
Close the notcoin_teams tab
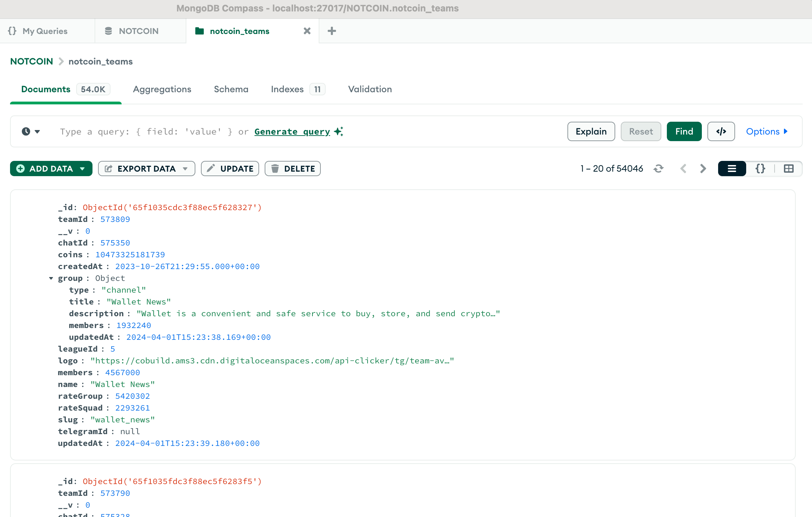click(307, 31)
